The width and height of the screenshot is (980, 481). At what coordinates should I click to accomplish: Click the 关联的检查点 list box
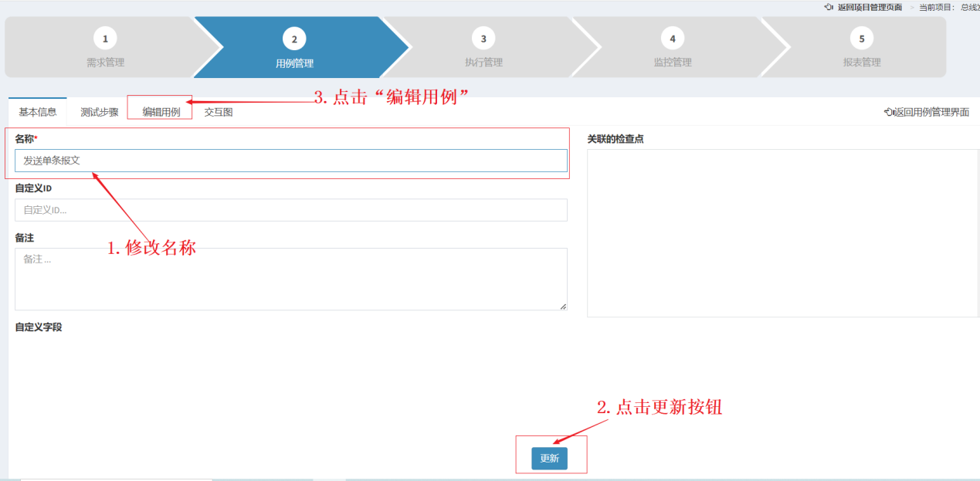(783, 233)
